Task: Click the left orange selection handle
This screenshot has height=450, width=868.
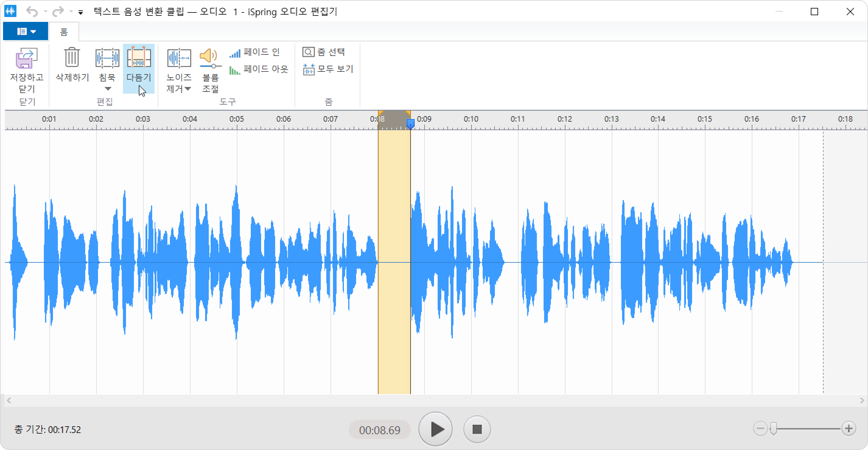Action: (380, 113)
